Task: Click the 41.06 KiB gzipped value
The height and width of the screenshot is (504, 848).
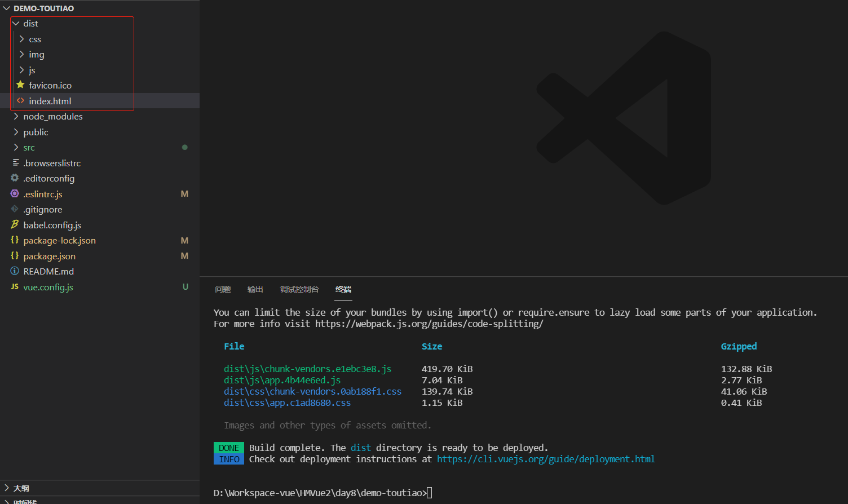Action: 744,391
